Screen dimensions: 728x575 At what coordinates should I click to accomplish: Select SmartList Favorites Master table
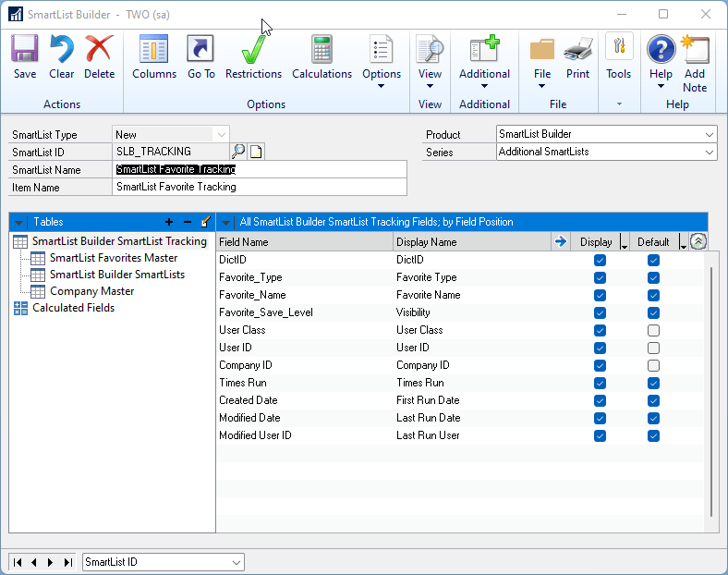click(114, 258)
